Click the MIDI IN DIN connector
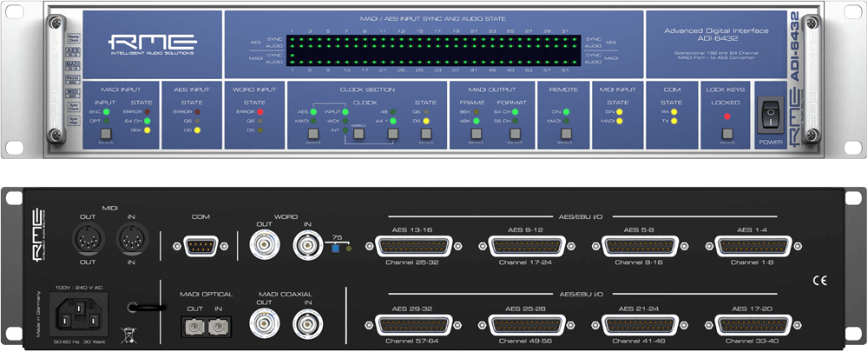Screen dimensions: 868x352 point(132,237)
